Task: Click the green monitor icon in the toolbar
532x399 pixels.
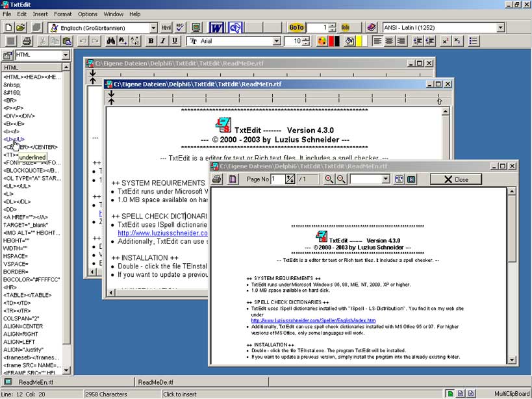Action: [196, 27]
